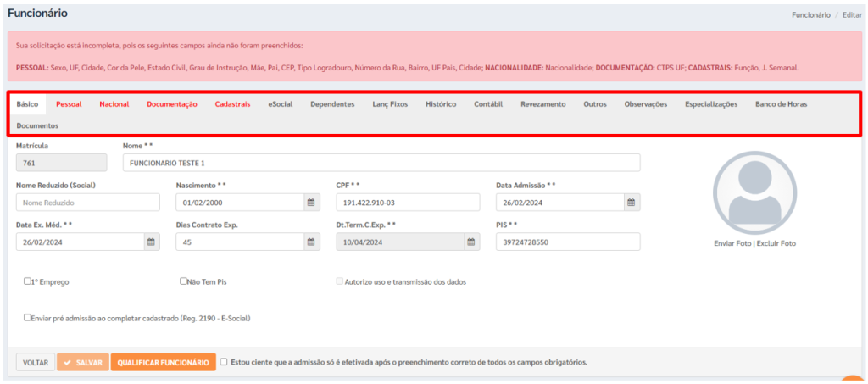Go to the eSocial tab
The image size is (868, 384).
280,104
